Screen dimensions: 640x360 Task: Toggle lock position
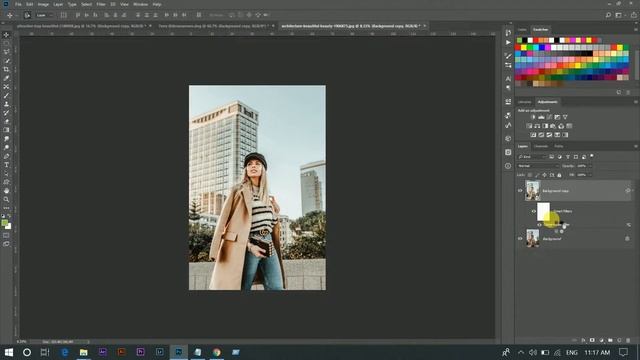coord(544,175)
